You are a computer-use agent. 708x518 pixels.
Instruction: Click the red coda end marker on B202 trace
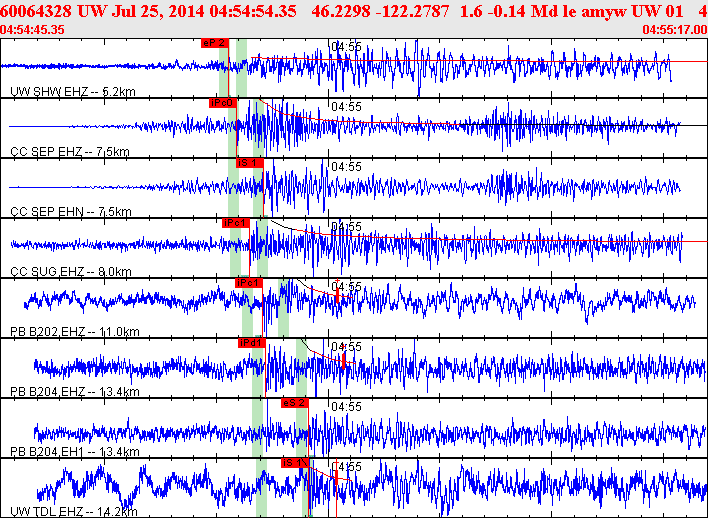pos(337,295)
